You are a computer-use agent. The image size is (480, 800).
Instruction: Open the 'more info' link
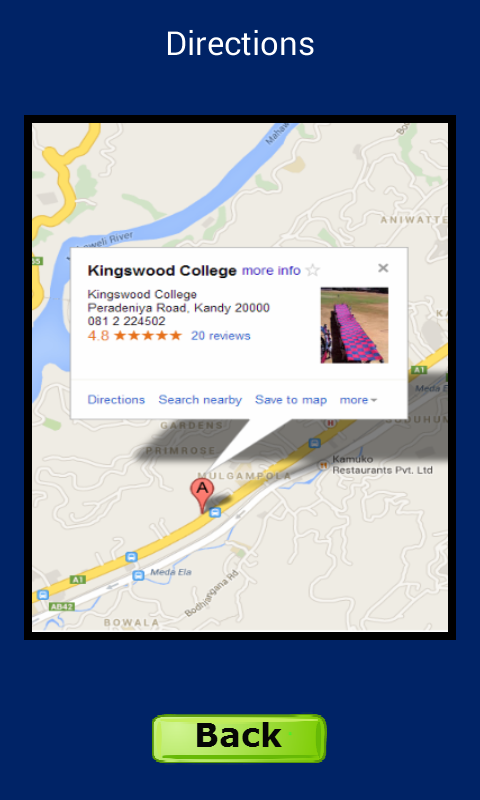(271, 270)
